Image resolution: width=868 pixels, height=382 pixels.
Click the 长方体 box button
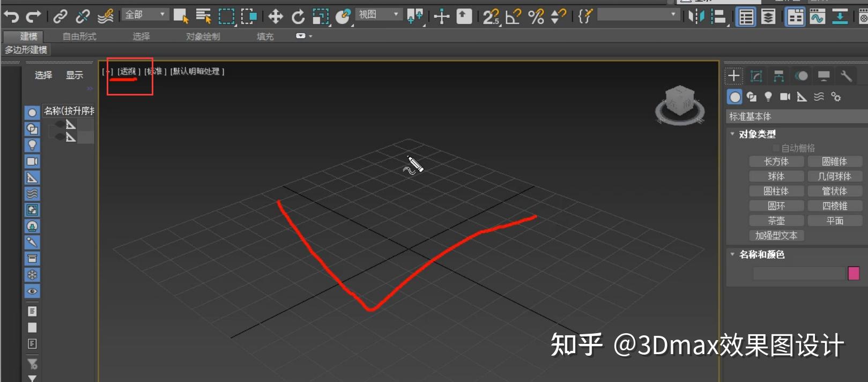pos(776,161)
